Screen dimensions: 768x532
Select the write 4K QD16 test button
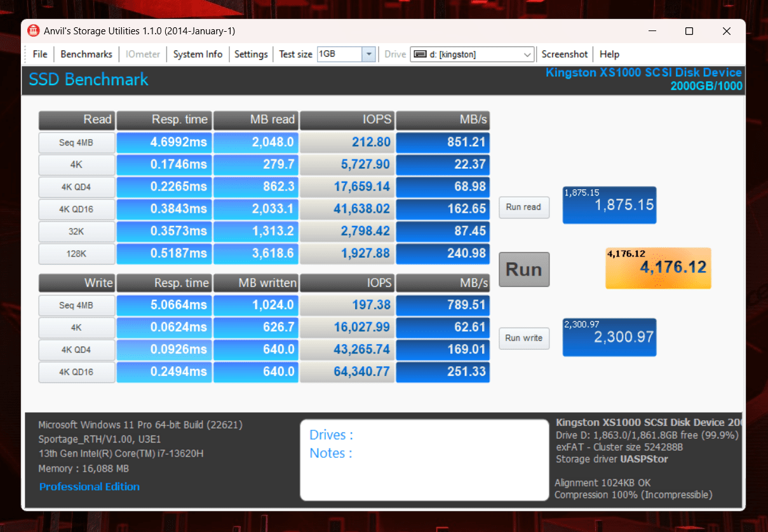[x=76, y=372]
